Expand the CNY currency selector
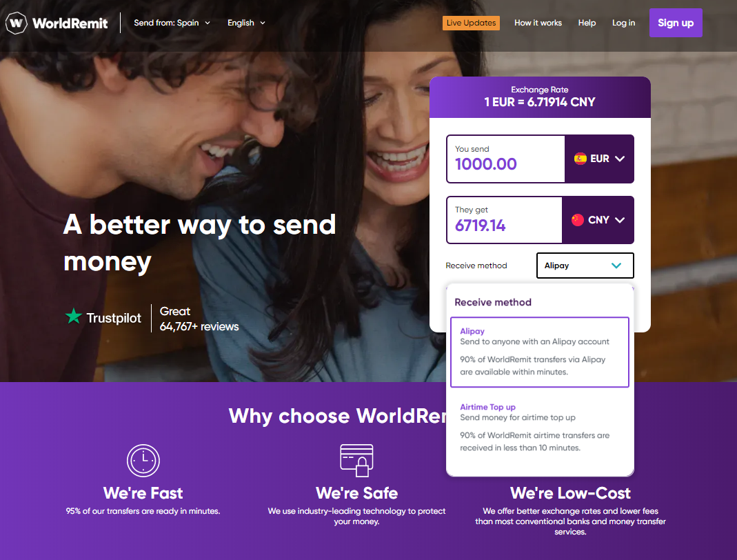 click(598, 220)
